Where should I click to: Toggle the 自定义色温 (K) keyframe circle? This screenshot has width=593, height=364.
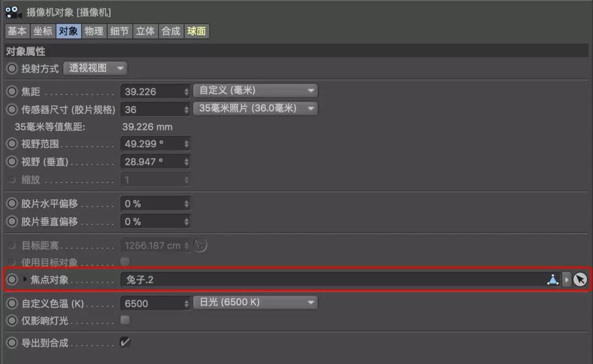coord(12,303)
